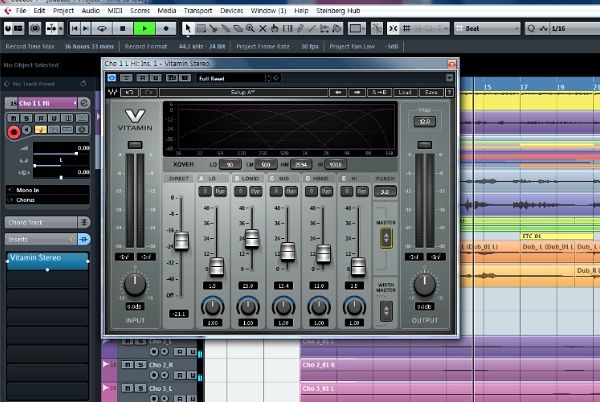Image resolution: width=600 pixels, height=402 pixels.
Task: Solo the MID band in Vitamin
Action: pyautogui.click(x=276, y=191)
